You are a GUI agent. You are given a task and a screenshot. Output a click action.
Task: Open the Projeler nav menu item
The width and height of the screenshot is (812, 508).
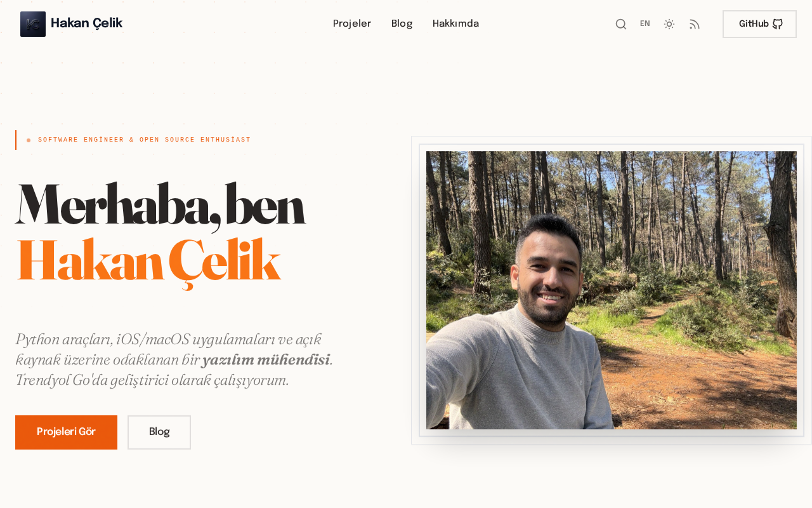click(352, 24)
